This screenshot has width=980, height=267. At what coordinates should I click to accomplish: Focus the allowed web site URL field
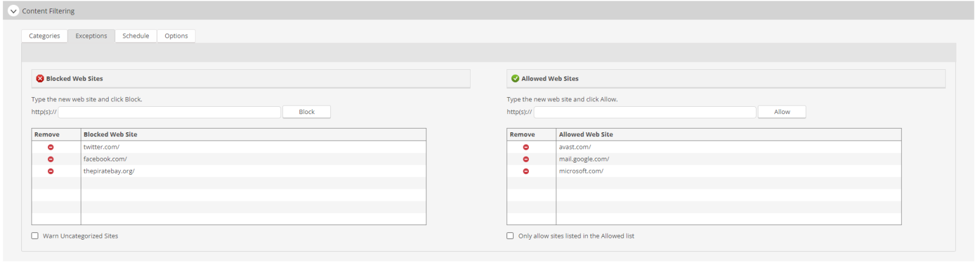point(645,112)
